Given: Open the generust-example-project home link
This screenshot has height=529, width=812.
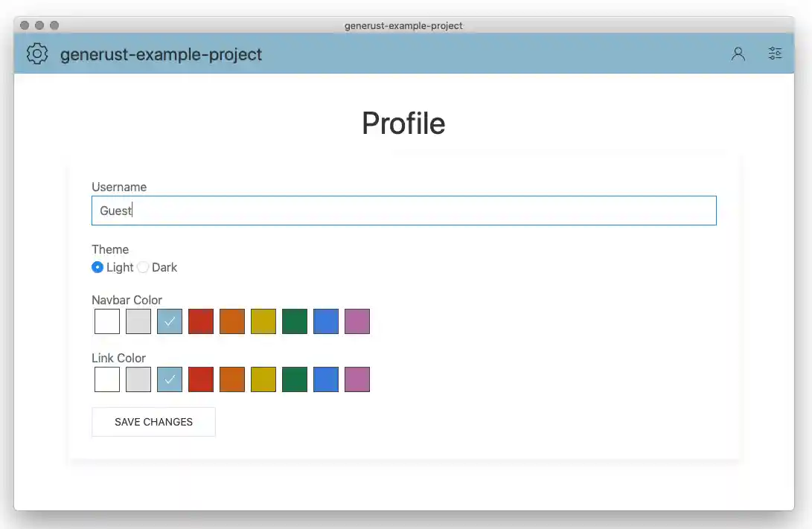Looking at the screenshot, I should point(161,54).
